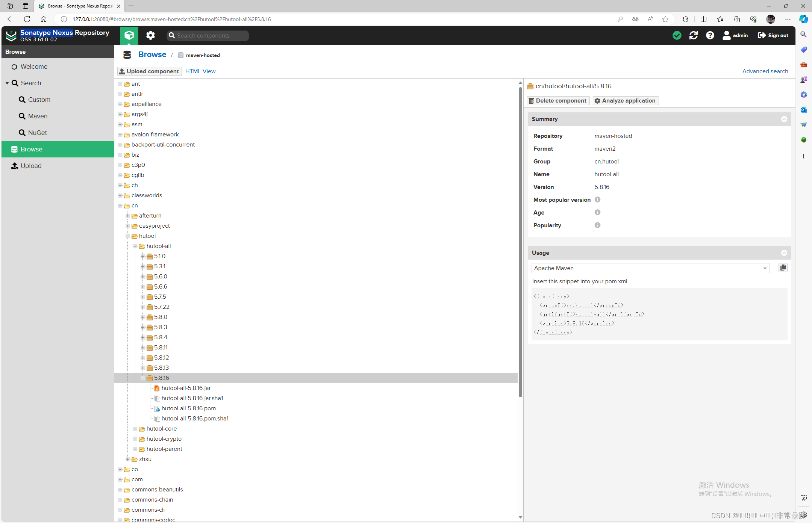Collapse the Summary panel
Screen dimensions: 812x523
(784, 119)
